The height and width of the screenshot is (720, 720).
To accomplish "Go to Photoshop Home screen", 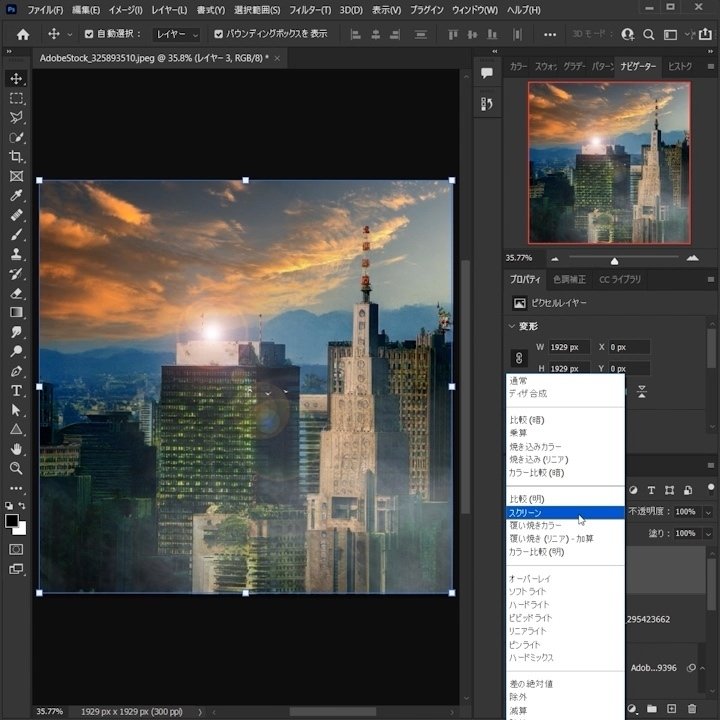I will (22, 34).
